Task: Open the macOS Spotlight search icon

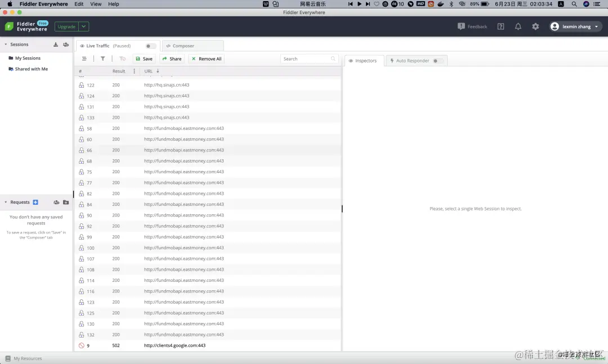Action: [x=574, y=4]
